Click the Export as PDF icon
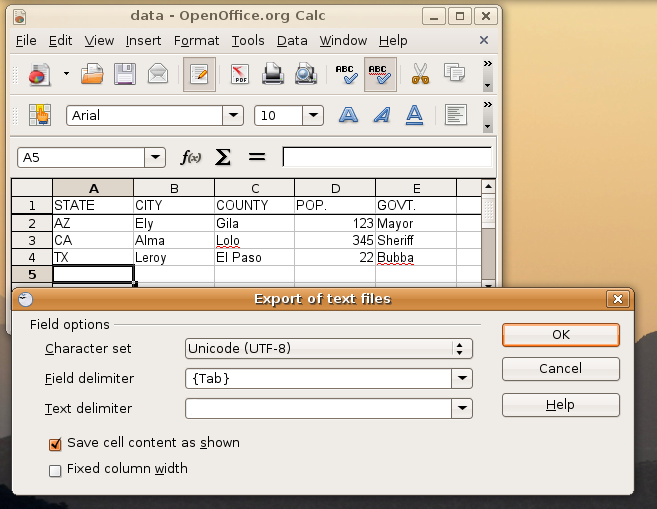The width and height of the screenshot is (657, 509). 240,74
